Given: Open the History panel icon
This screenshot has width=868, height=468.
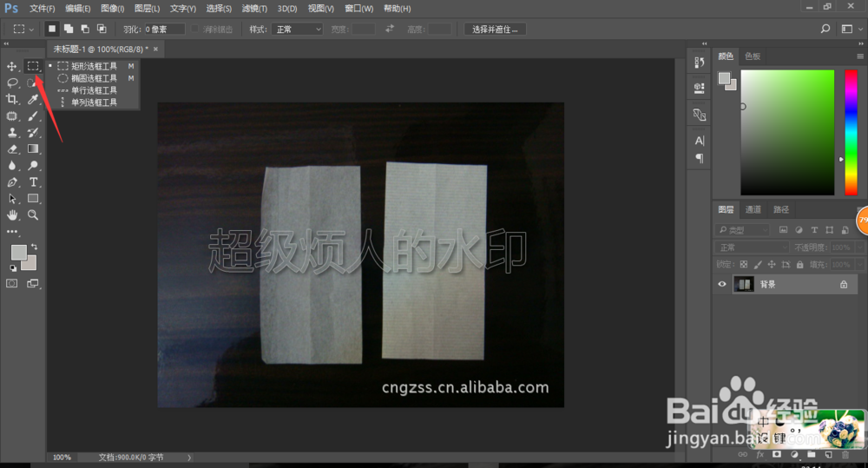Looking at the screenshot, I should 699,63.
